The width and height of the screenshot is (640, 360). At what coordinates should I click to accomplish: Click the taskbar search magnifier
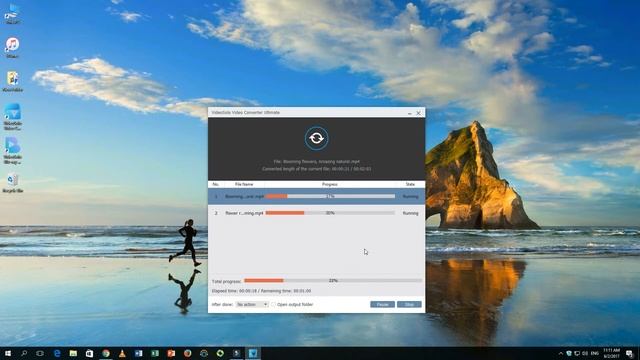click(24, 353)
